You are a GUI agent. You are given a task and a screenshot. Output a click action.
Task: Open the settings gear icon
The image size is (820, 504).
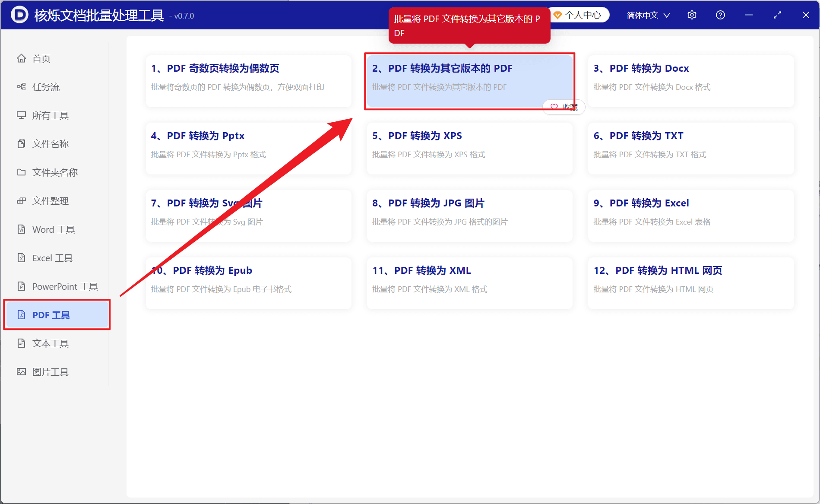(x=692, y=15)
